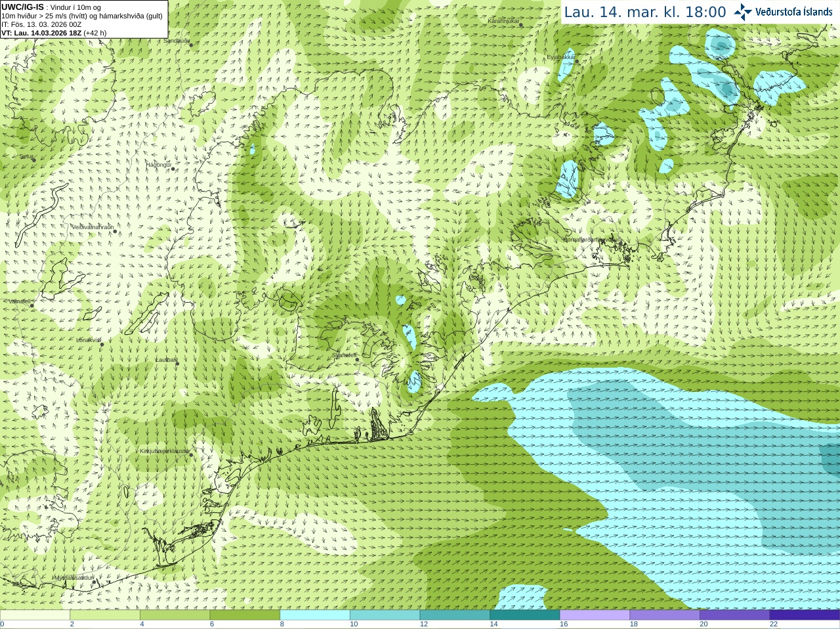Click the 18–20 m/s purple legend swatch

(x=665, y=615)
